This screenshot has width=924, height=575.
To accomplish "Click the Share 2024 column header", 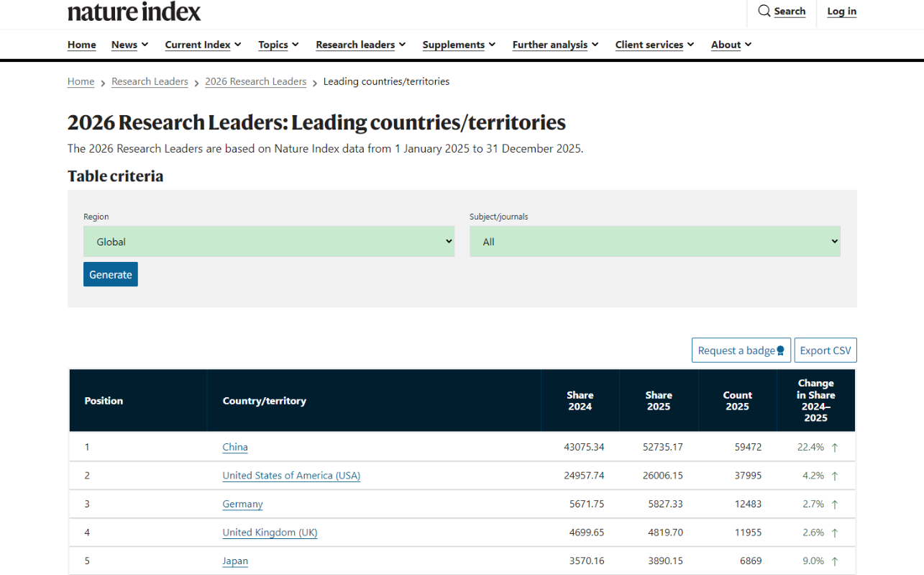I will pos(580,401).
